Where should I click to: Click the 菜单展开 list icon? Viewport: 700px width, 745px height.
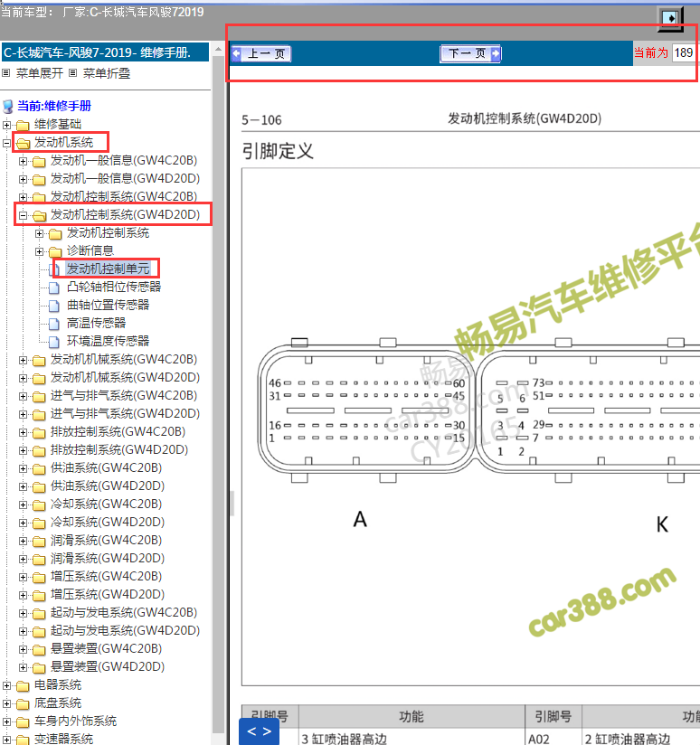pyautogui.click(x=5, y=73)
